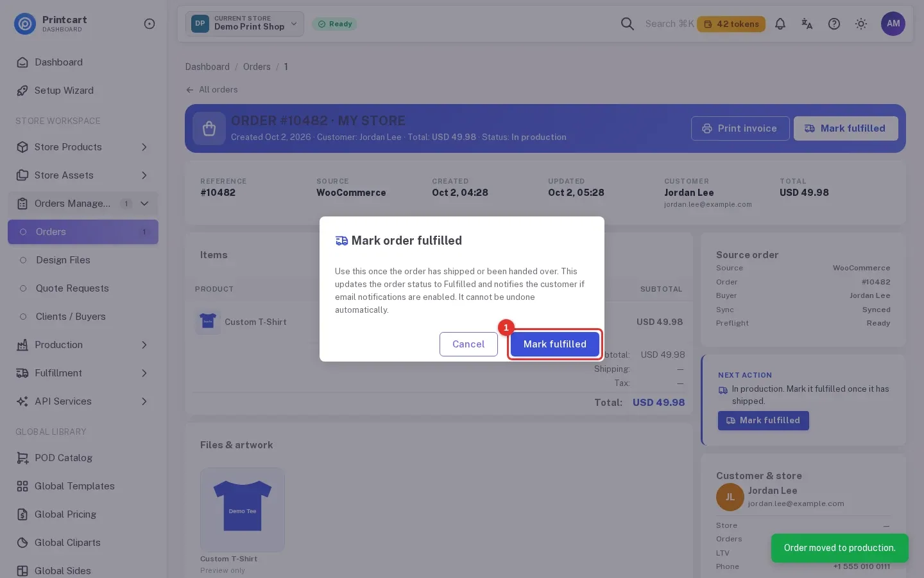
Task: Open POD Catalog in the sidebar
Action: (x=83, y=458)
